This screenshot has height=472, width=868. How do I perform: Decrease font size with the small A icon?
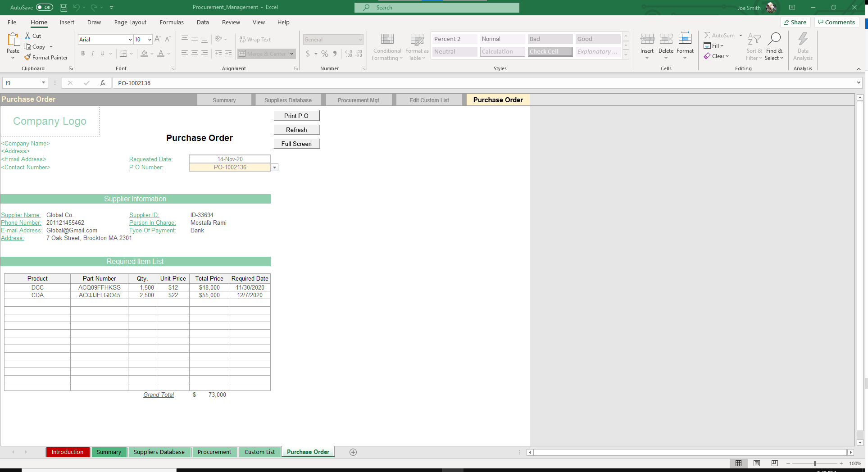pyautogui.click(x=168, y=39)
